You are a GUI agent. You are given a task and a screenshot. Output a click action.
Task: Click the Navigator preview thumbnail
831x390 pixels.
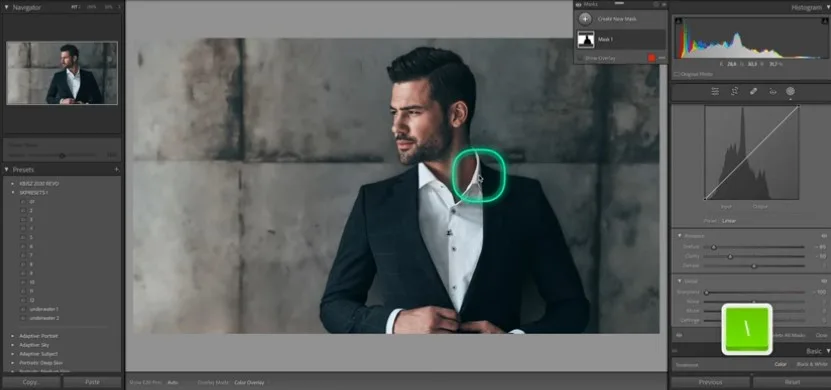coord(62,73)
